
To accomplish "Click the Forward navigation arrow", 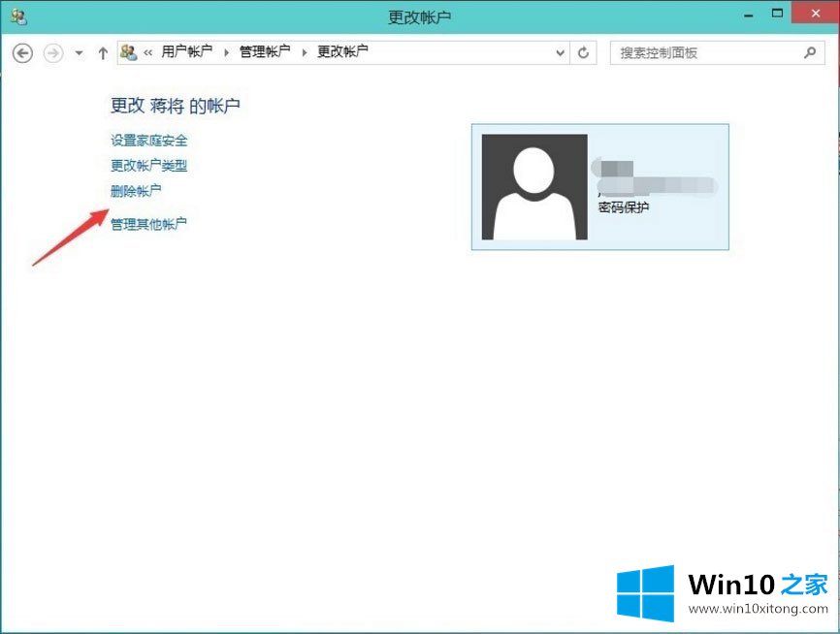I will 53,53.
